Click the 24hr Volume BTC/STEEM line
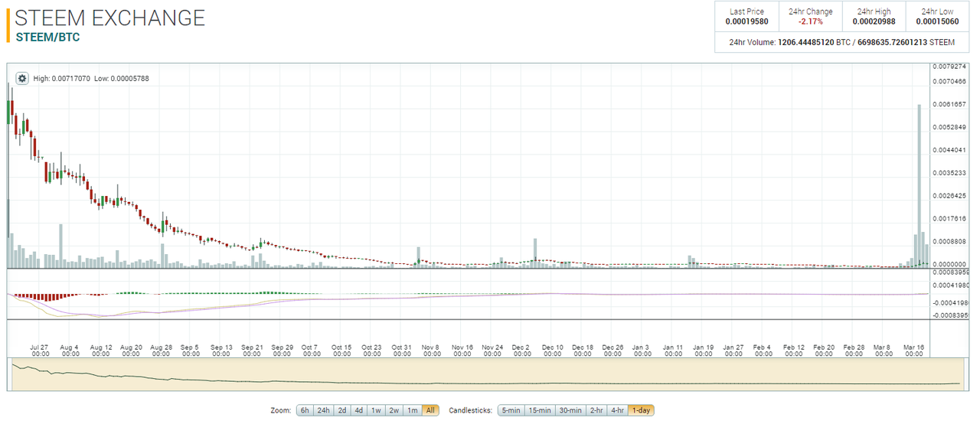Screen dimensions: 980x424 pyautogui.click(x=842, y=42)
